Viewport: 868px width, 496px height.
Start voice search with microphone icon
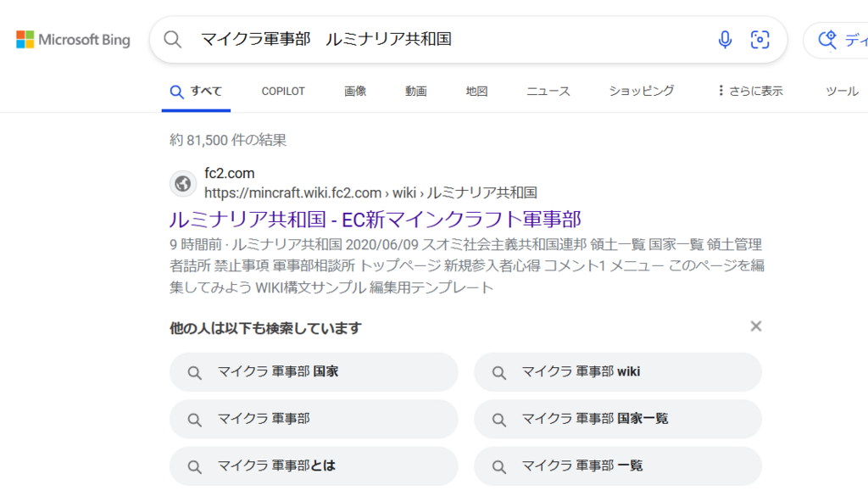coord(725,40)
